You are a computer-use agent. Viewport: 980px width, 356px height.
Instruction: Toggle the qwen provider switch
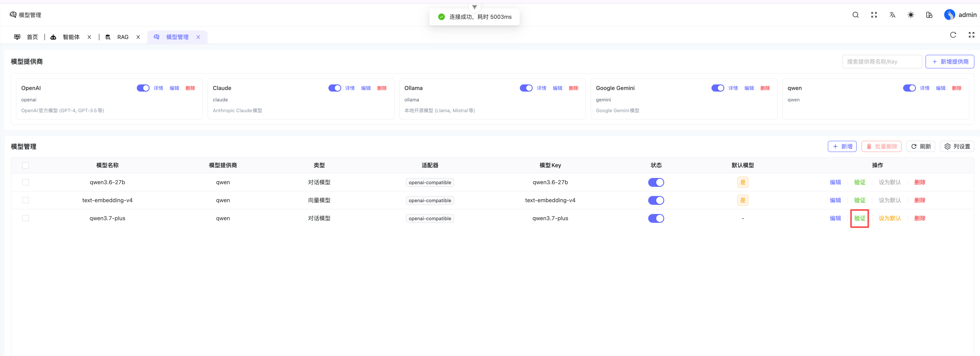coord(909,88)
